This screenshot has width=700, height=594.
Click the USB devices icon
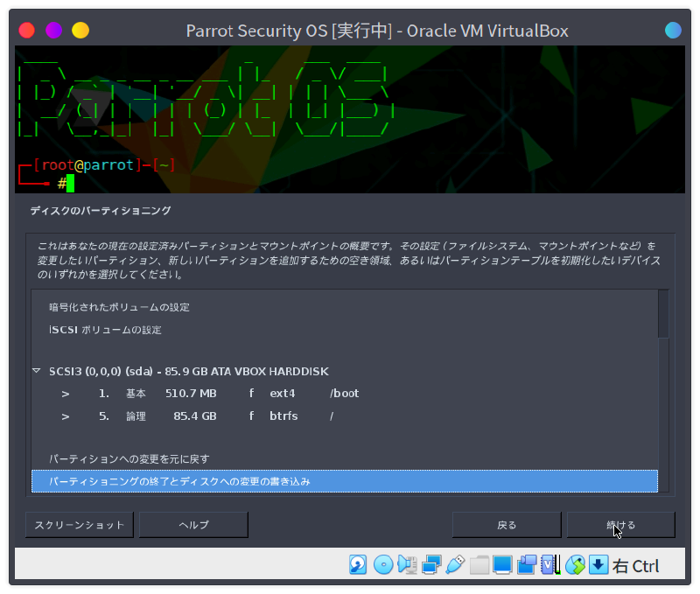pos(454,565)
